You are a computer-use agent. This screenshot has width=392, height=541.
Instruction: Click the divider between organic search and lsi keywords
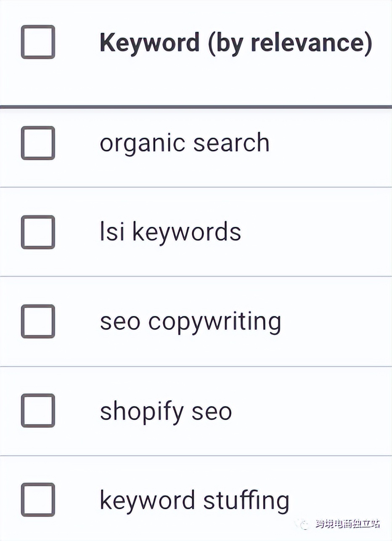pos(196,187)
